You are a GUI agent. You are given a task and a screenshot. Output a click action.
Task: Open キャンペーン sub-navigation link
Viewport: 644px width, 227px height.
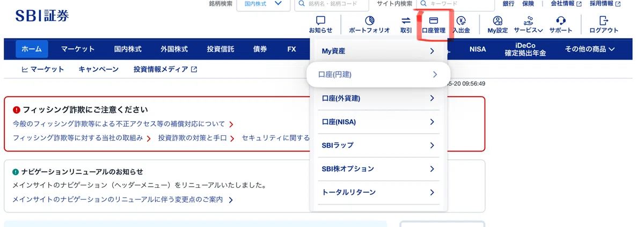99,69
